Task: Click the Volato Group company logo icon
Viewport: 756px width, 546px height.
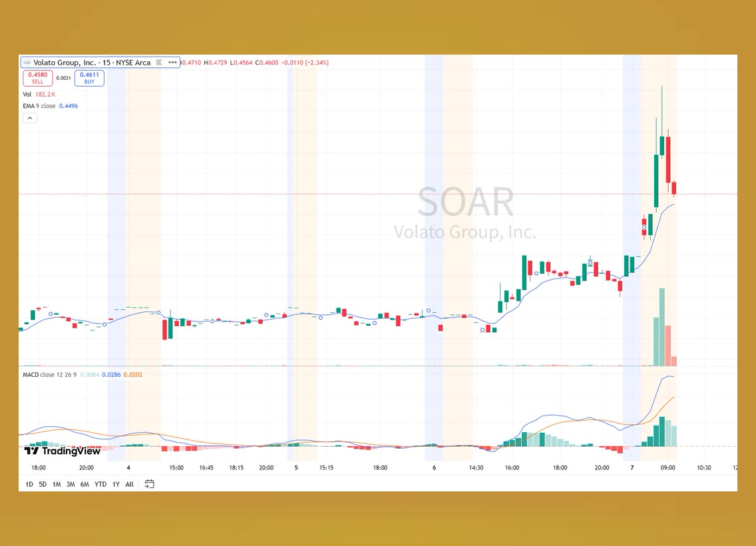Action: click(x=27, y=62)
